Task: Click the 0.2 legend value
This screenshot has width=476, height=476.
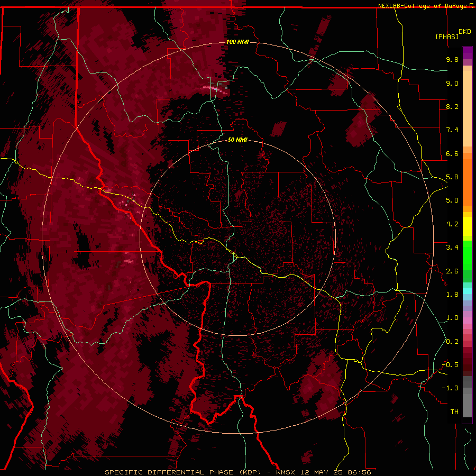Action: pyautogui.click(x=452, y=342)
